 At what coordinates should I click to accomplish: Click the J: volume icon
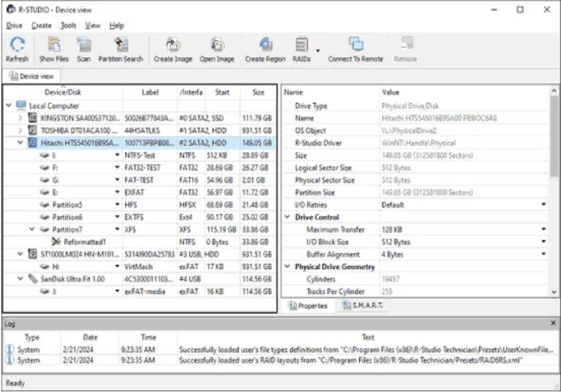tap(44, 291)
